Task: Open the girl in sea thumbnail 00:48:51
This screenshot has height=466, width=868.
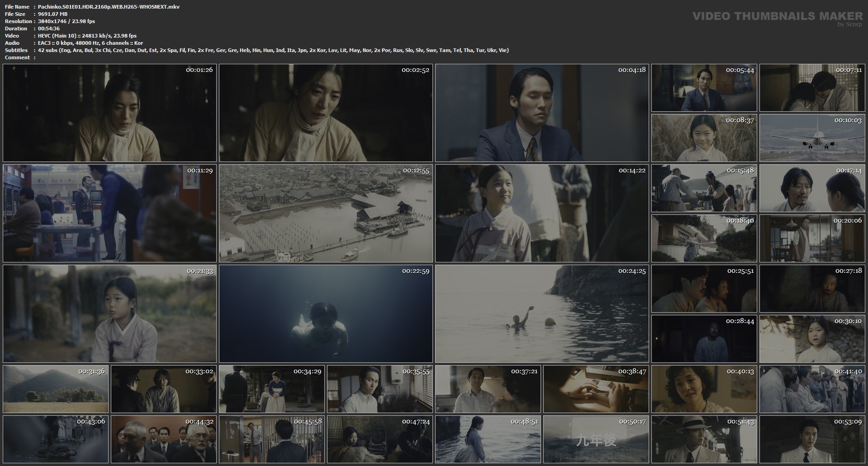Action: pyautogui.click(x=488, y=439)
